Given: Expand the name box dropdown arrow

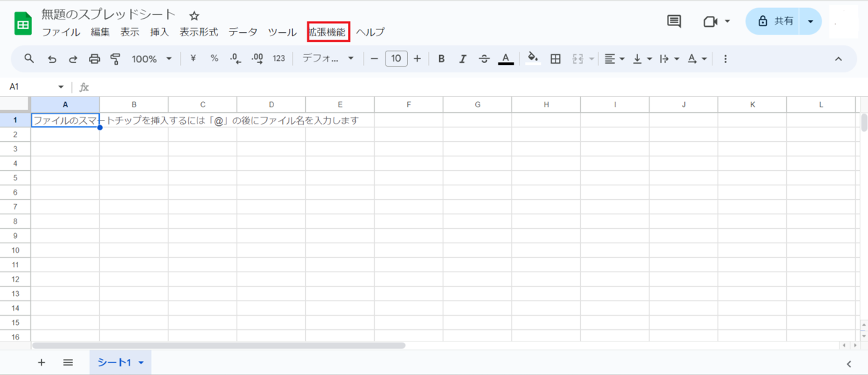Looking at the screenshot, I should tap(61, 87).
